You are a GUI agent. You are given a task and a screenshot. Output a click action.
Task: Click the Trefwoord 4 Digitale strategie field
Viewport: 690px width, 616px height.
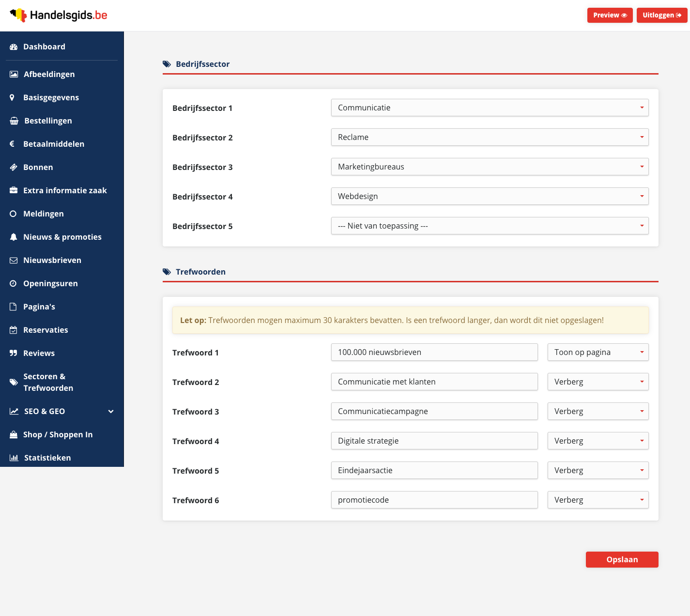pos(434,441)
